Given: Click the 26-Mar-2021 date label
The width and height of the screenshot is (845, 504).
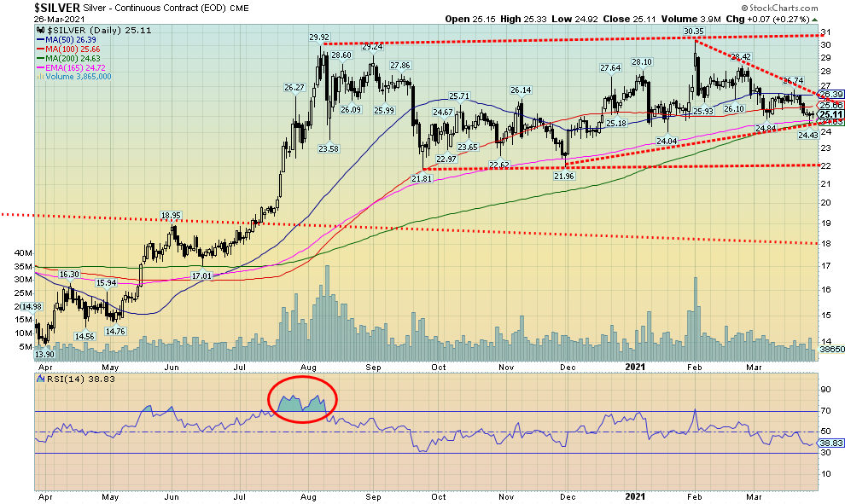Looking at the screenshot, I should (x=61, y=19).
